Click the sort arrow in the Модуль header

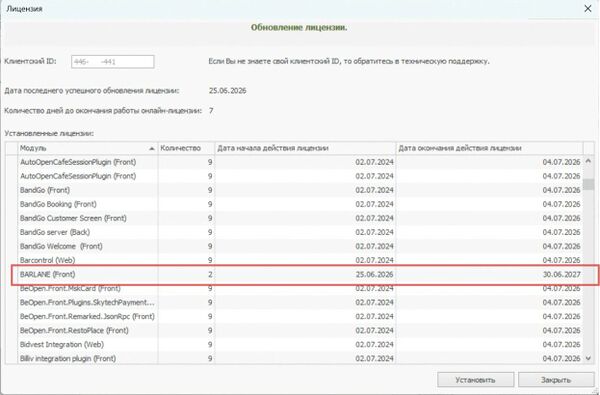[152, 149]
